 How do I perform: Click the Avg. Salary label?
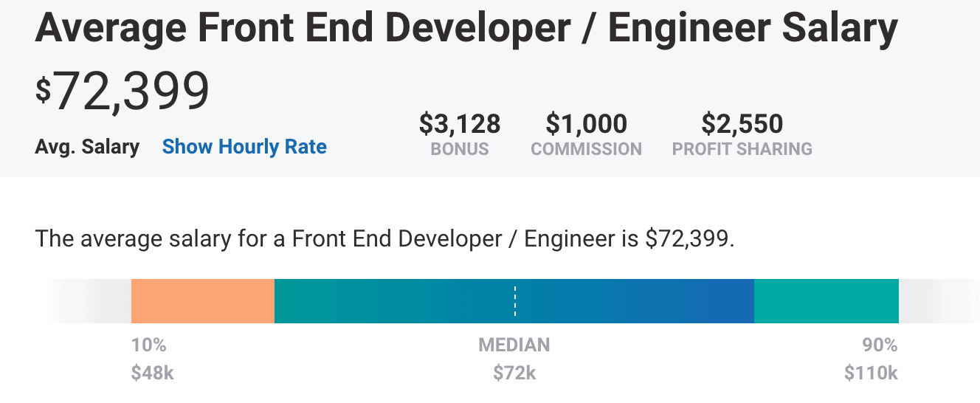pyautogui.click(x=87, y=147)
